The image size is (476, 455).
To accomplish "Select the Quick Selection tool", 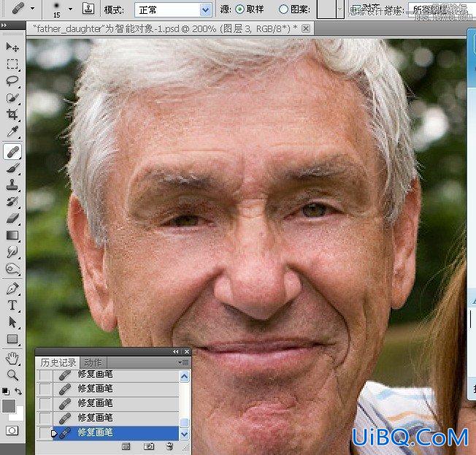I will (12, 98).
